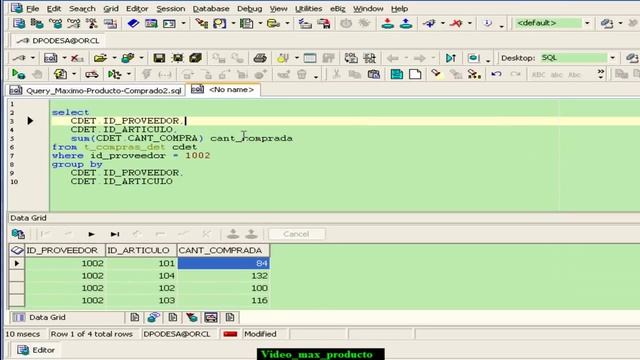
Task: Click the Commit icon with red arrow
Action: pyautogui.click(x=387, y=23)
